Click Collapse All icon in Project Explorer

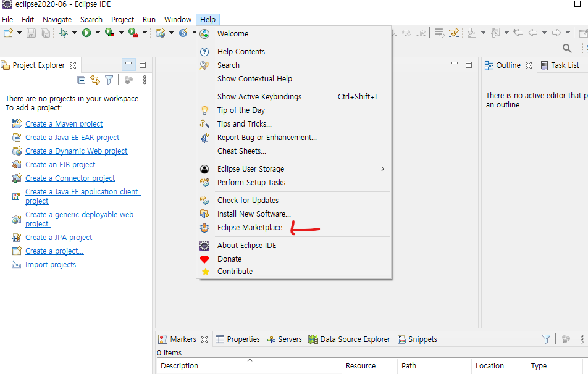(x=81, y=80)
